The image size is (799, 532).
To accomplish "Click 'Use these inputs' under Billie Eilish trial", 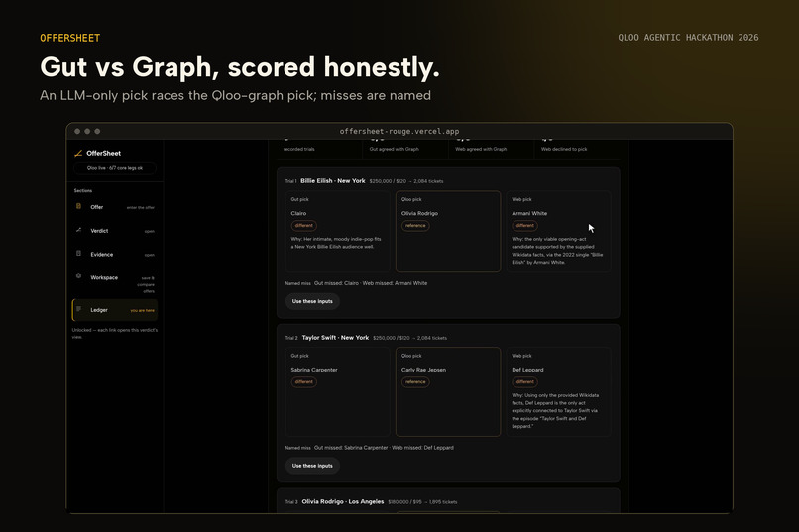I will click(x=312, y=301).
